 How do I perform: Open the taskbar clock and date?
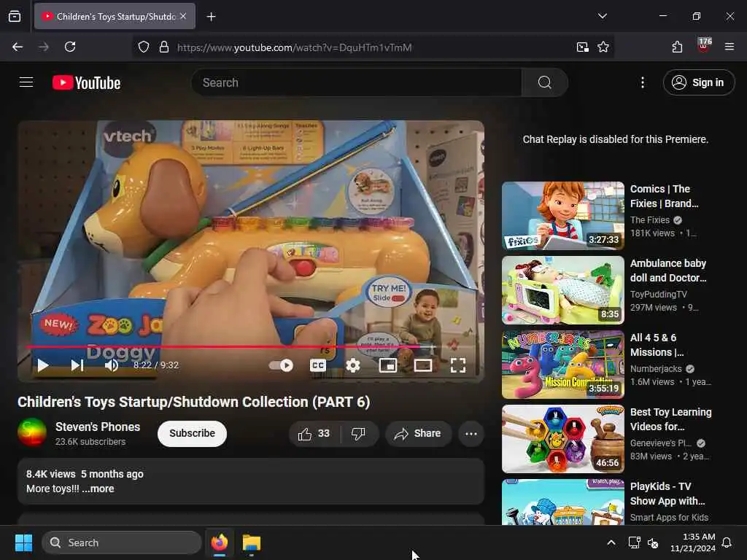coord(693,542)
